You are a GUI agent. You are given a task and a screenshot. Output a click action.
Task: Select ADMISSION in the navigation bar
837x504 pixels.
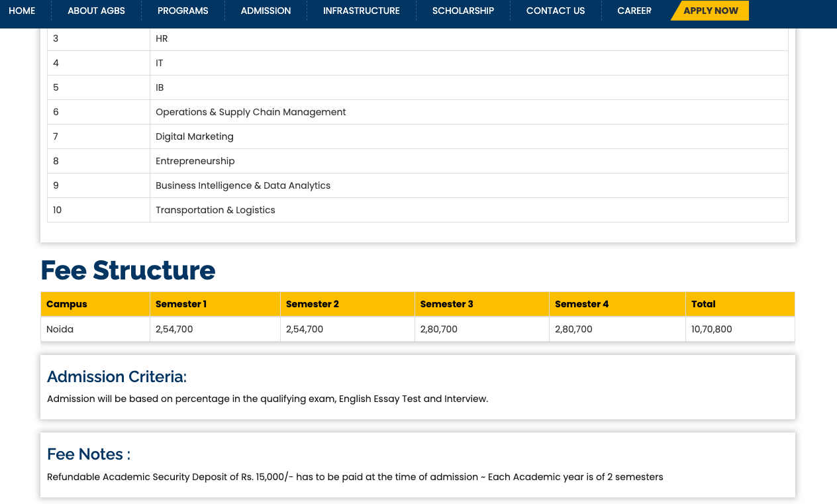pos(266,11)
